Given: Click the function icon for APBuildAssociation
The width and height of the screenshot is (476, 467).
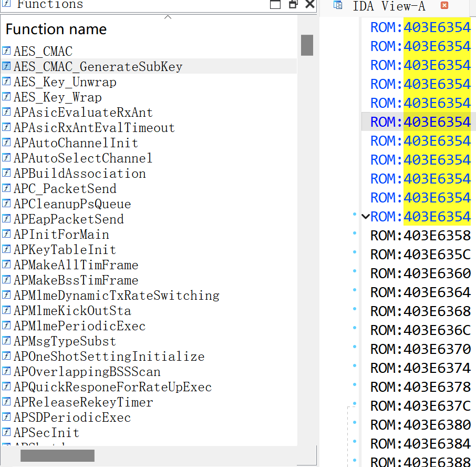Looking at the screenshot, I should pyautogui.click(x=6, y=173).
